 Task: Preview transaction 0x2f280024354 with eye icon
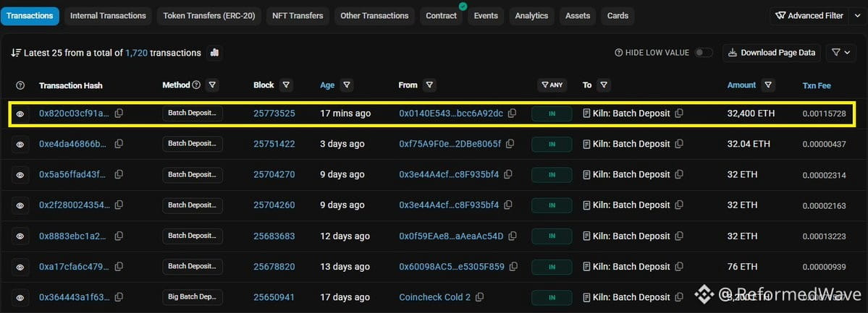[20, 206]
